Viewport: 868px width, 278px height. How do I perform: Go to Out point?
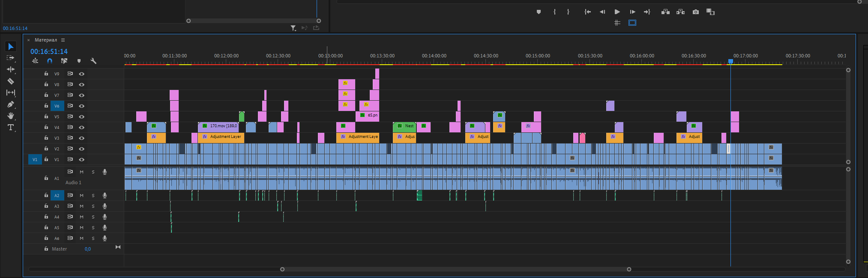click(647, 12)
